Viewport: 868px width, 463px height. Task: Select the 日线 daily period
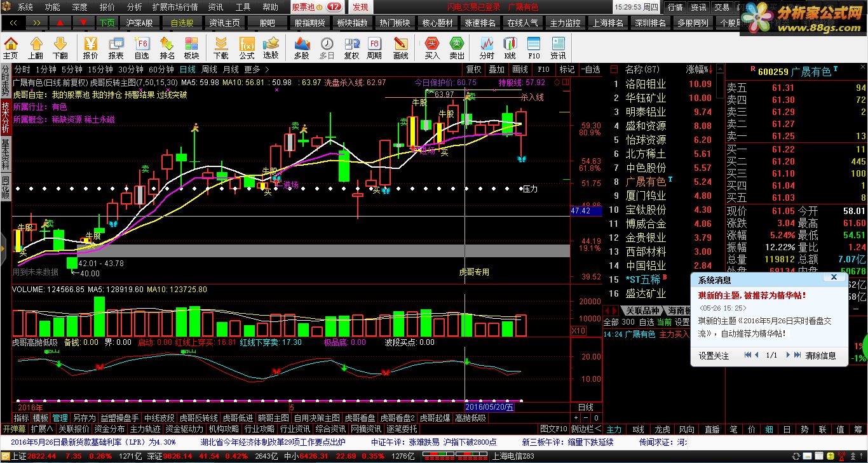(x=187, y=69)
